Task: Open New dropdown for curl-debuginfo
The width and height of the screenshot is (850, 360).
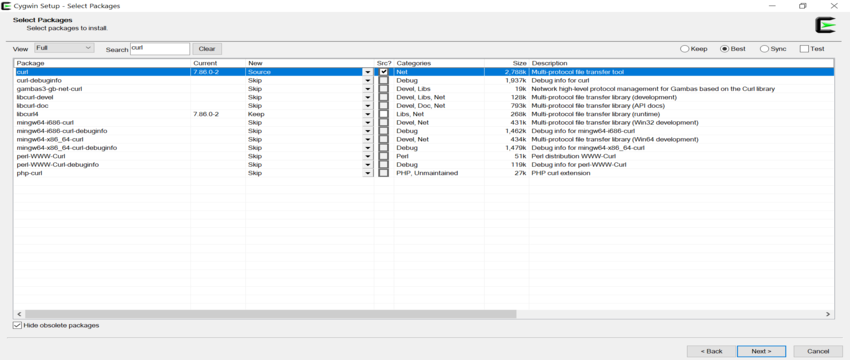Action: [368, 80]
